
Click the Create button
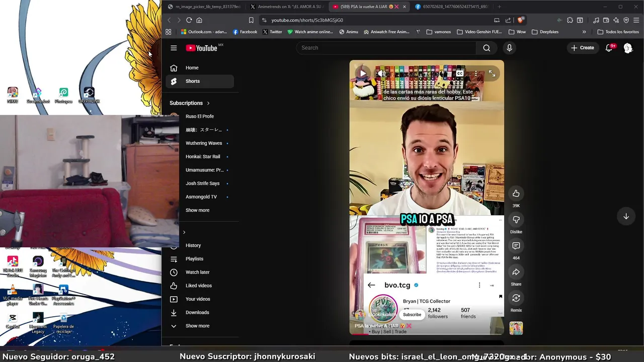pos(583,48)
